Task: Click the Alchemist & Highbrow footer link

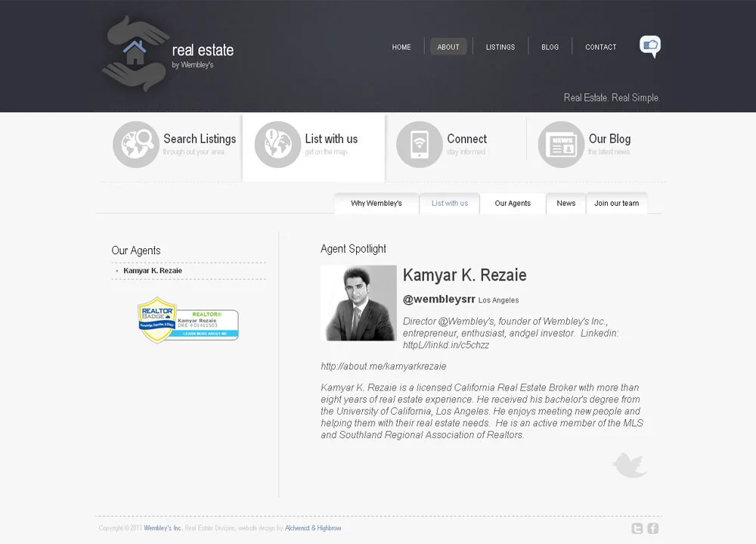Action: click(313, 528)
